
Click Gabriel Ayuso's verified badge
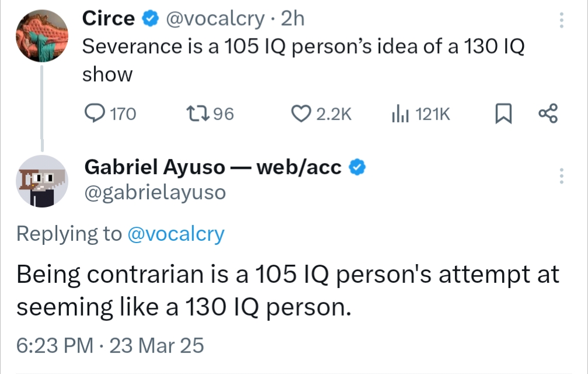pos(357,168)
